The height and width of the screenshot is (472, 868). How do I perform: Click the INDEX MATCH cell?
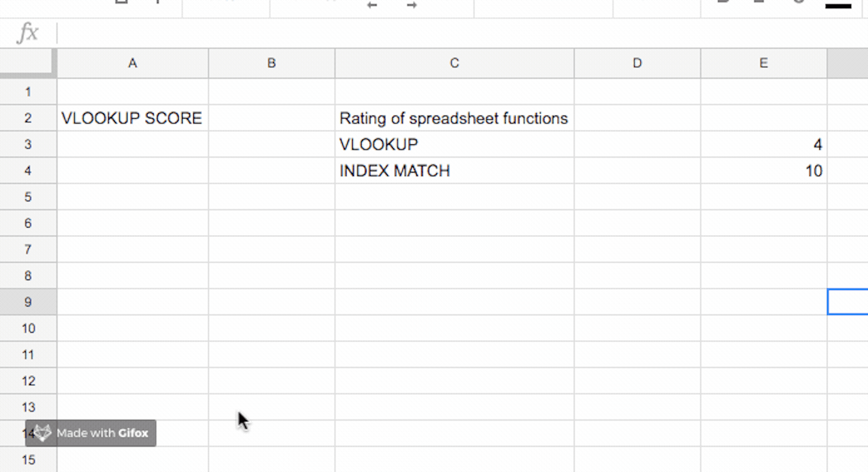[453, 171]
